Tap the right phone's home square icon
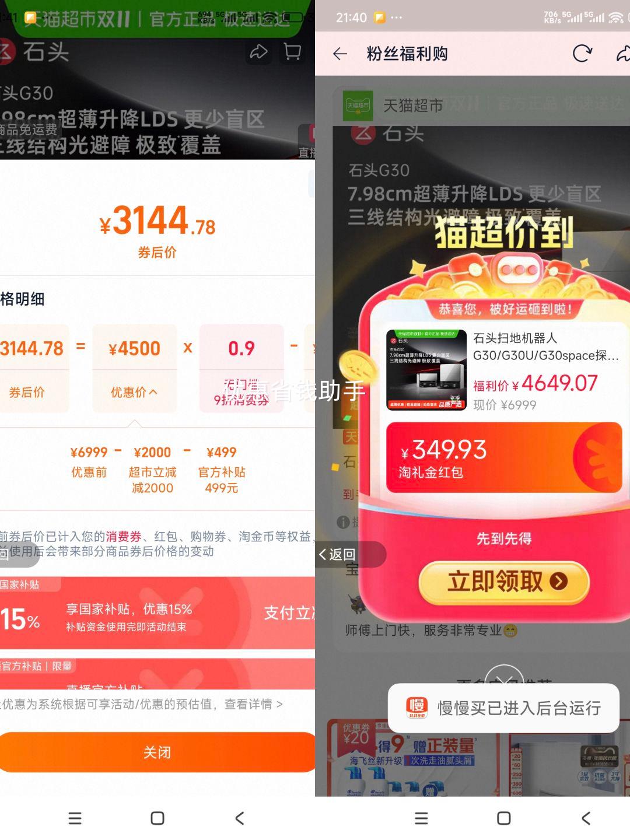 [x=504, y=818]
